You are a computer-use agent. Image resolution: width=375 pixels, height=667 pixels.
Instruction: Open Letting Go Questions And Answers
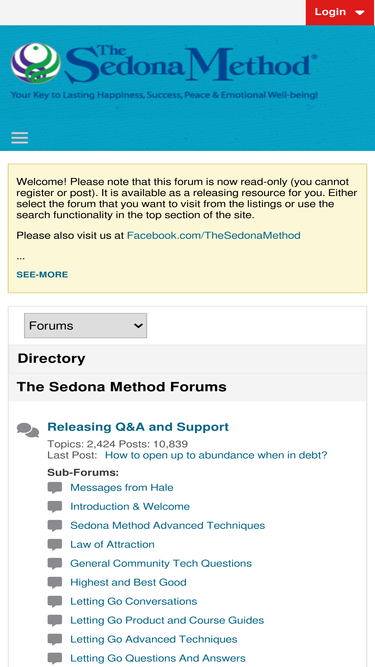[x=158, y=658]
